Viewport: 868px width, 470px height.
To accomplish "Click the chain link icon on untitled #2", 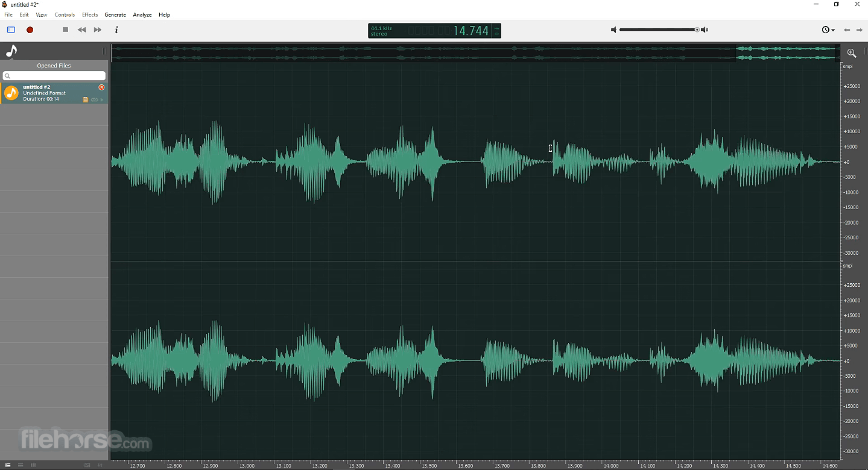I will 95,99.
